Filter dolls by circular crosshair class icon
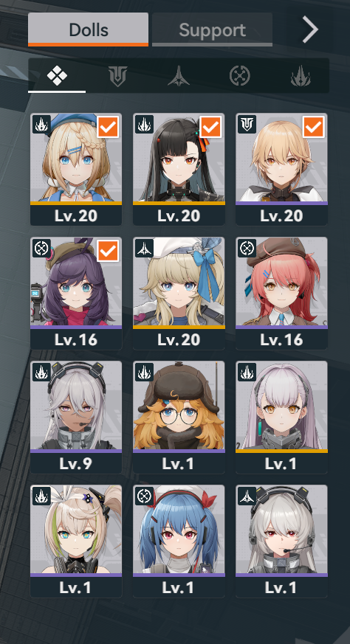Viewport: 350px width, 644px height. tap(239, 76)
